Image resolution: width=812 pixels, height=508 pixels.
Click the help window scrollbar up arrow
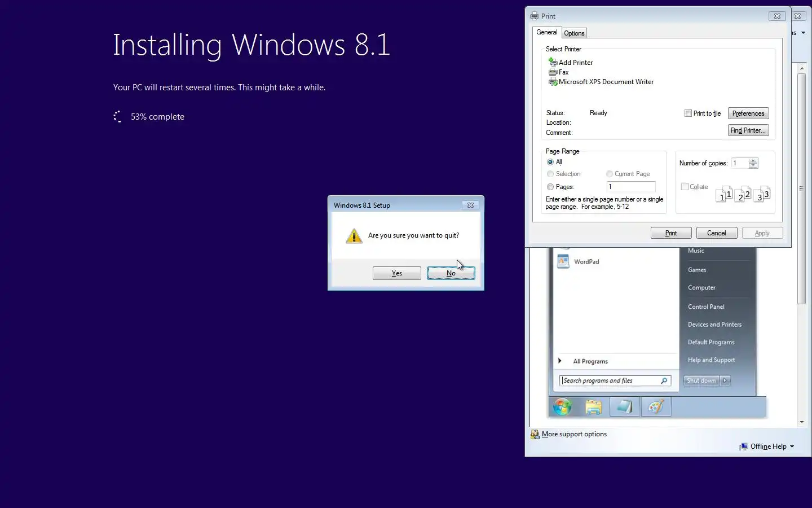pos(802,68)
